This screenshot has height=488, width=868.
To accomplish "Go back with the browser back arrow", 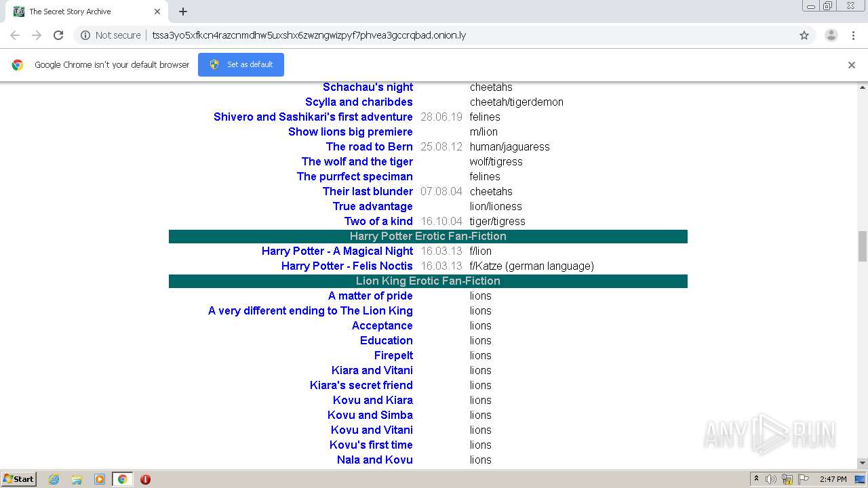I will coord(15,35).
